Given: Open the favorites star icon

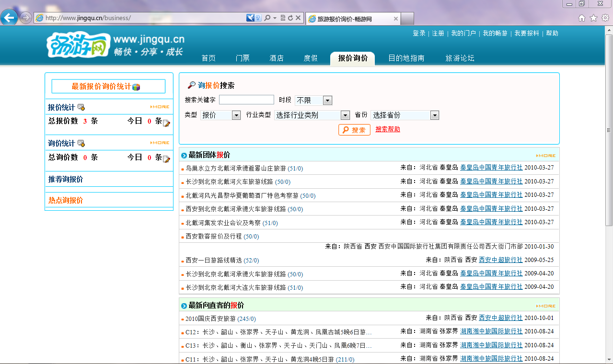Looking at the screenshot, I should (593, 18).
